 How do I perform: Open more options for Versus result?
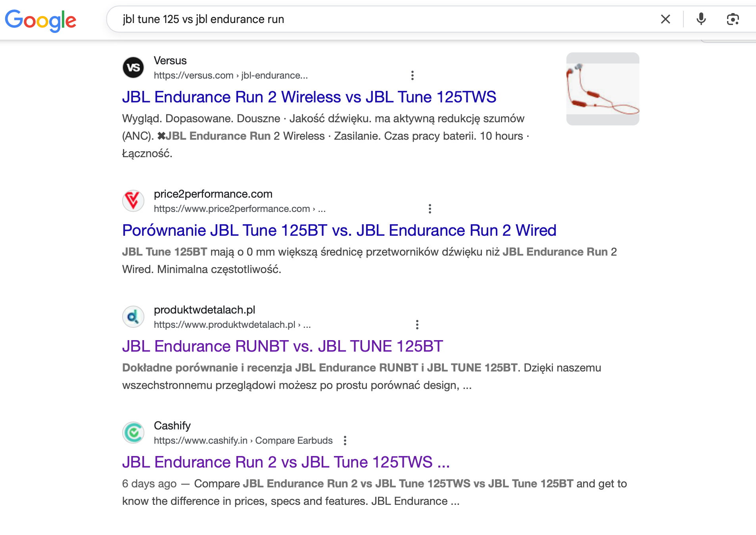pyautogui.click(x=413, y=75)
